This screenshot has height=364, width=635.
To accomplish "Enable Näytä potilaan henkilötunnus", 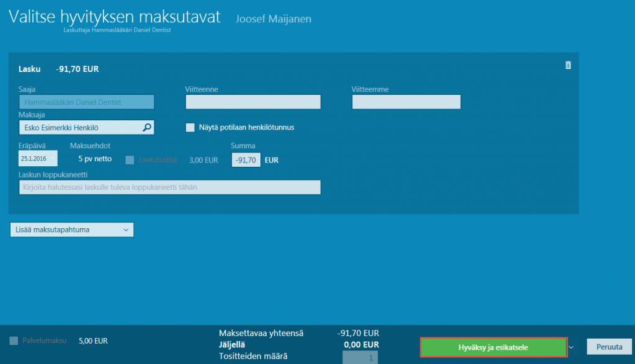I will coord(190,128).
